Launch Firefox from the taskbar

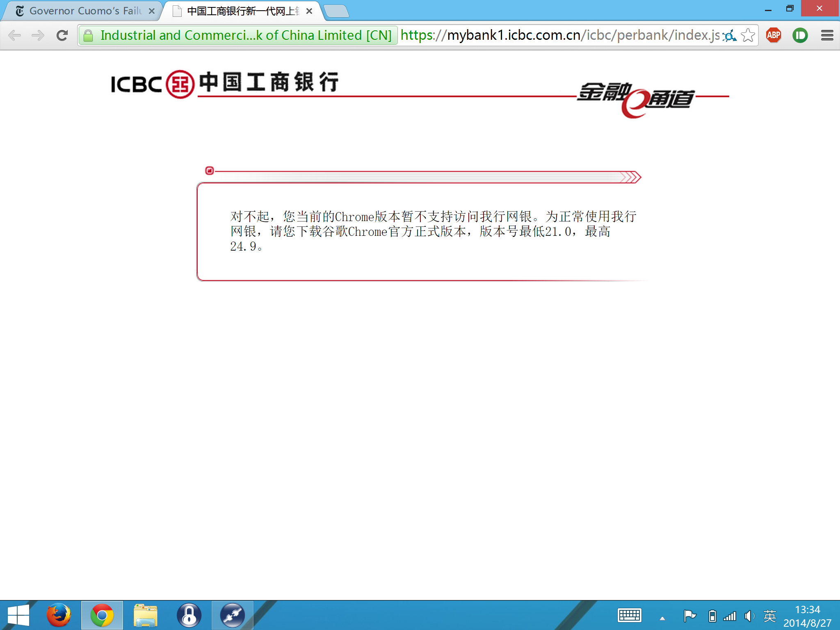click(59, 615)
